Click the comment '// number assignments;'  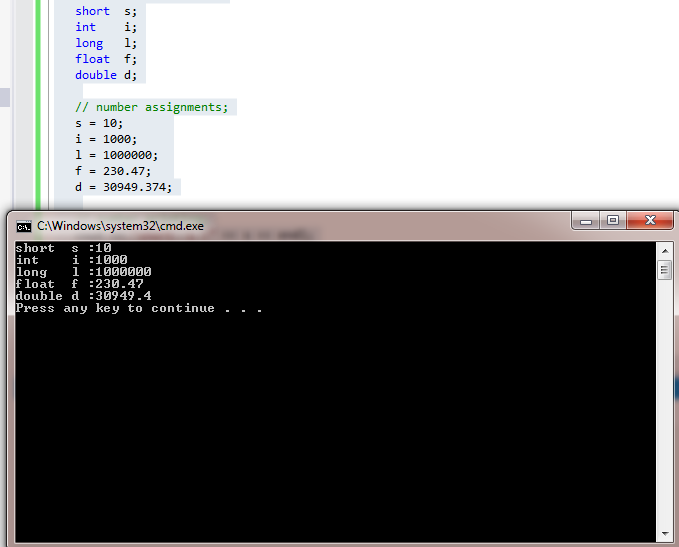tap(152, 107)
